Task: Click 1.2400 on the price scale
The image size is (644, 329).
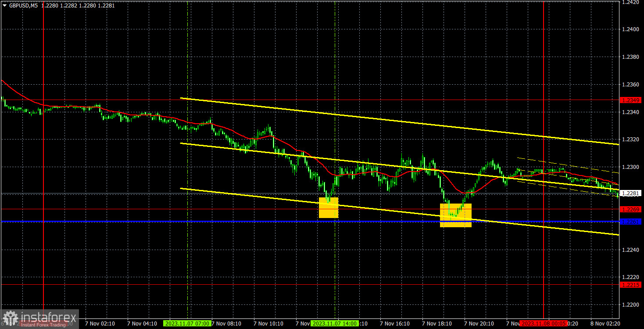Action: coord(631,29)
